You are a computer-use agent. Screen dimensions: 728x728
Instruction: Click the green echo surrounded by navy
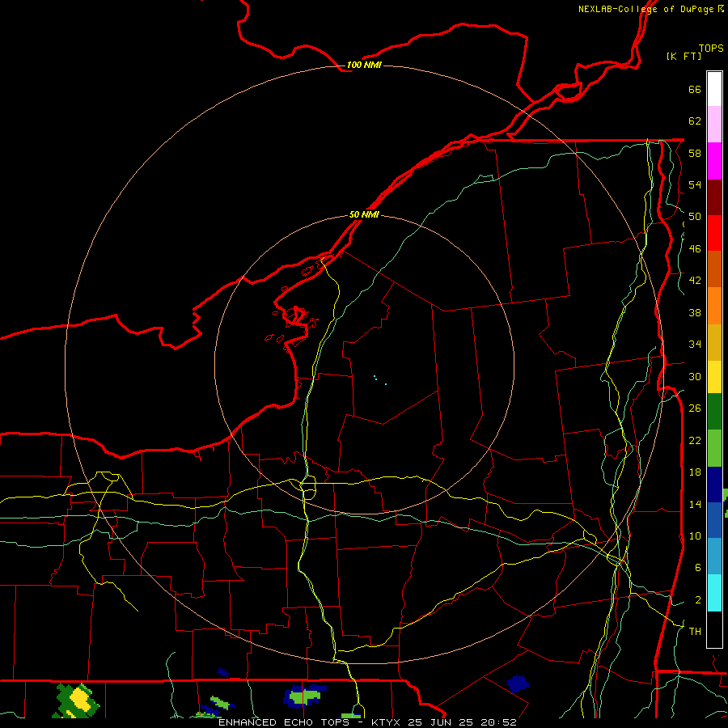304,696
